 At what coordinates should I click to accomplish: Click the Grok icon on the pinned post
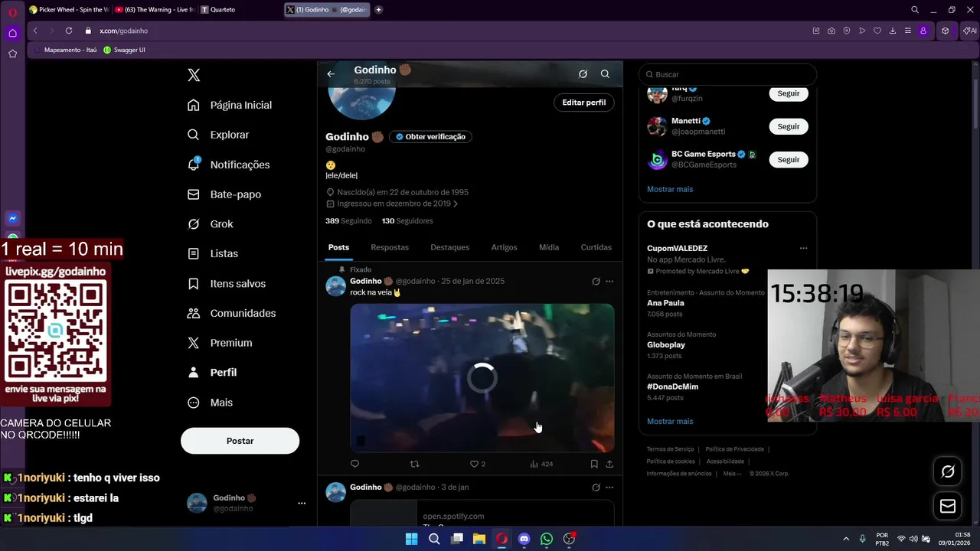596,282
